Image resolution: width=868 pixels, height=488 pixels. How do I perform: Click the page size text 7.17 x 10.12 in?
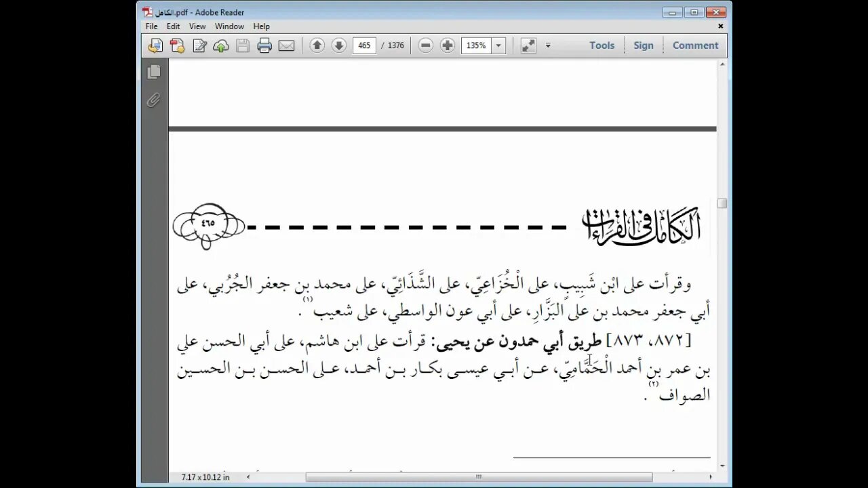tap(205, 477)
